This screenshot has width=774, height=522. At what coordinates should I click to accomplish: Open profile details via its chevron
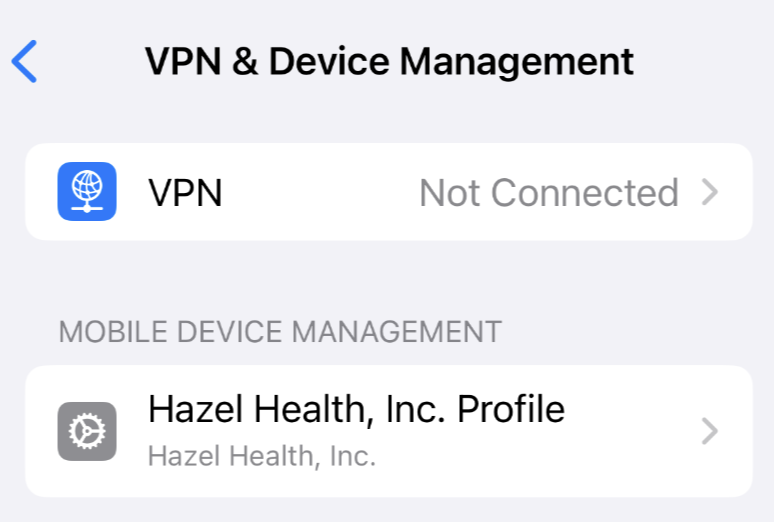710,431
